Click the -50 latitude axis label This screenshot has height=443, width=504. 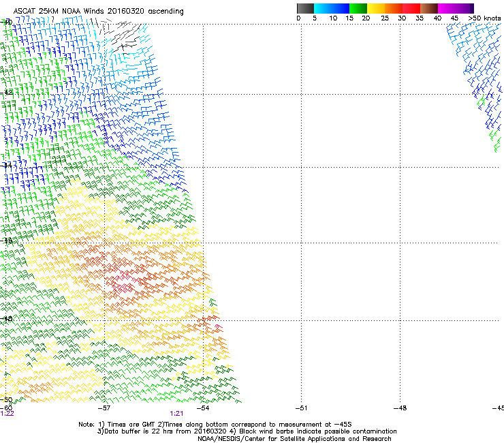[6, 400]
